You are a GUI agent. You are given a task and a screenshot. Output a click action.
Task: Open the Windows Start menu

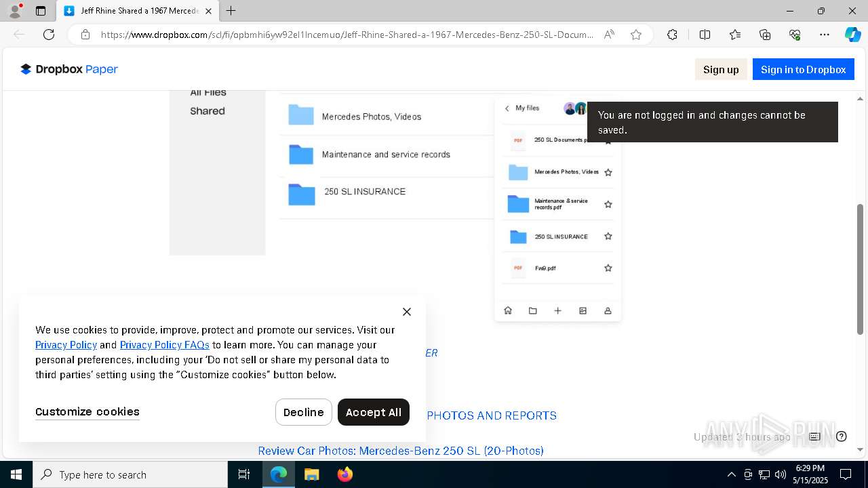(16, 474)
